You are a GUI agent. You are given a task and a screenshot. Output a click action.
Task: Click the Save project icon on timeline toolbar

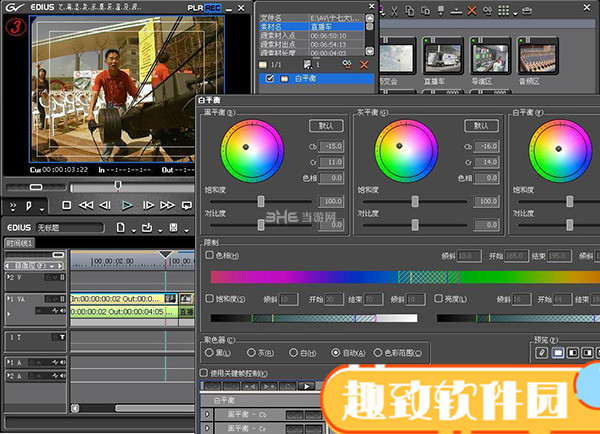coord(174,227)
